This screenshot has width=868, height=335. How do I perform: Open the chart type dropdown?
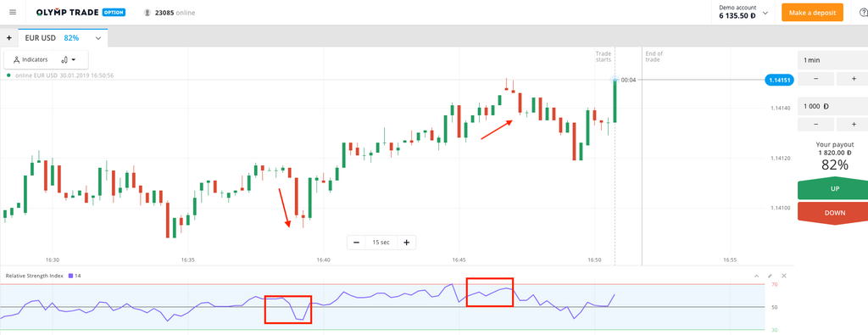pyautogui.click(x=68, y=59)
